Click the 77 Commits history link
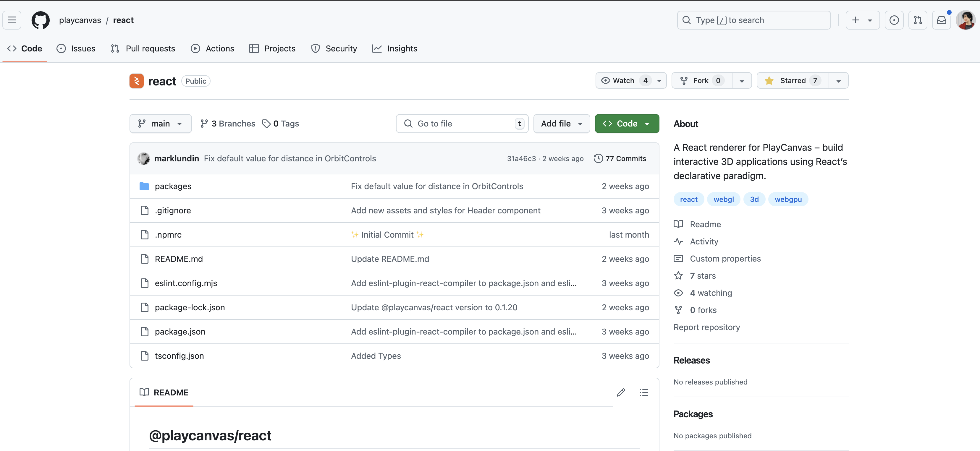Image resolution: width=980 pixels, height=451 pixels. point(621,158)
